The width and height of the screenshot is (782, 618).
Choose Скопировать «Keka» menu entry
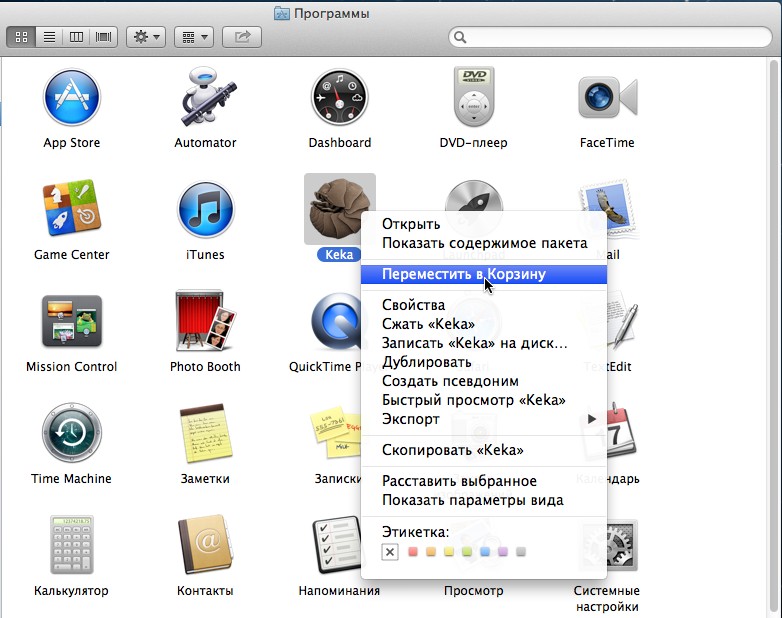484,450
